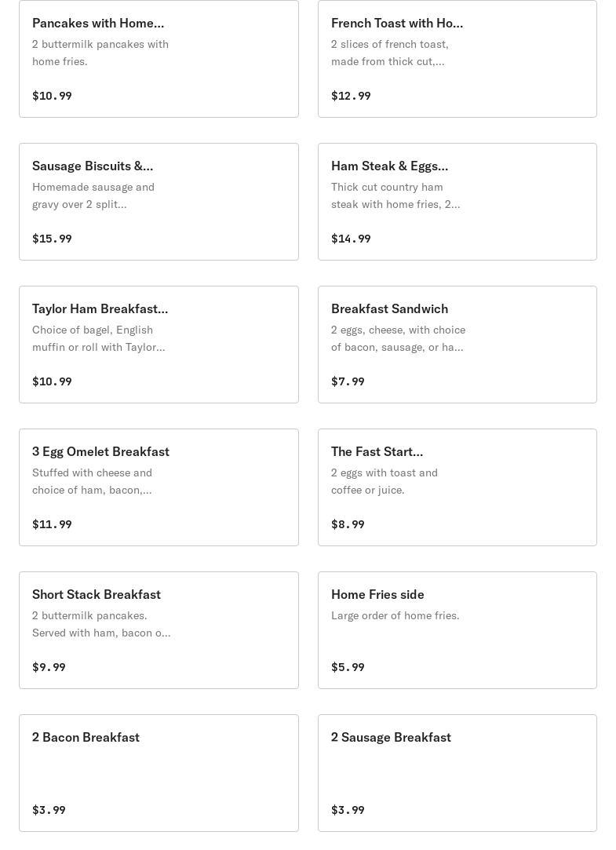Click the "Large order of home fries" description
Screen dimensions: 616x850
tap(395, 615)
